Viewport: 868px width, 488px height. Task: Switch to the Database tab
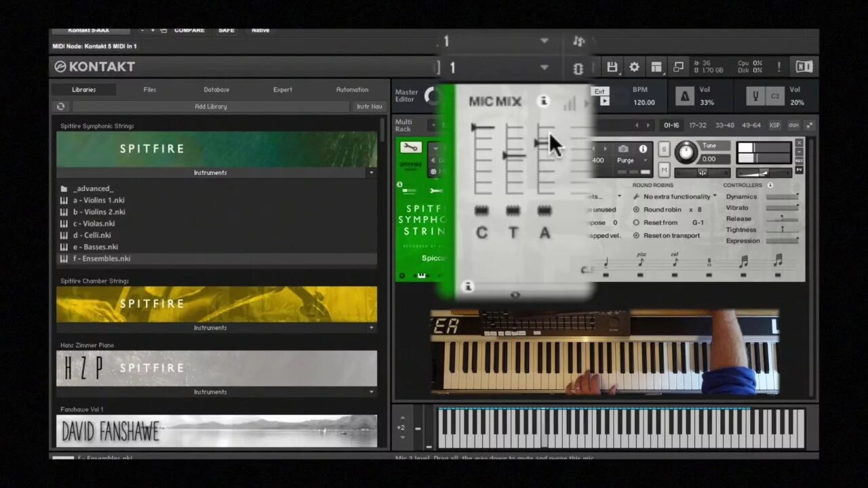pos(216,89)
